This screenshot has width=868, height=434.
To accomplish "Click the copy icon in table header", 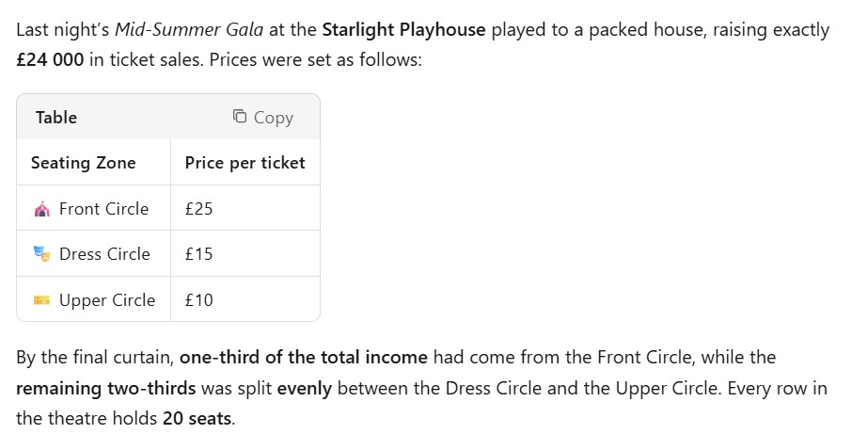I will (240, 117).
